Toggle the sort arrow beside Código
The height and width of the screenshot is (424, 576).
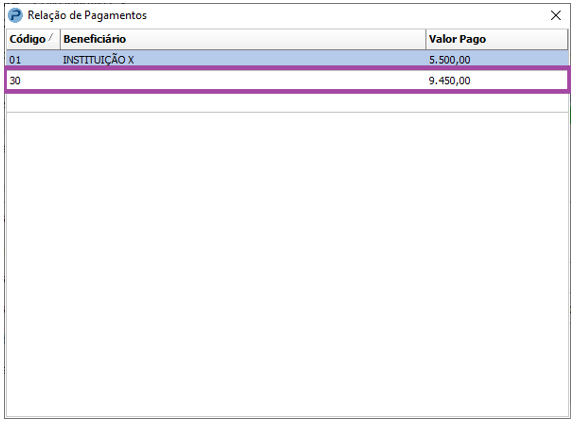(51, 37)
